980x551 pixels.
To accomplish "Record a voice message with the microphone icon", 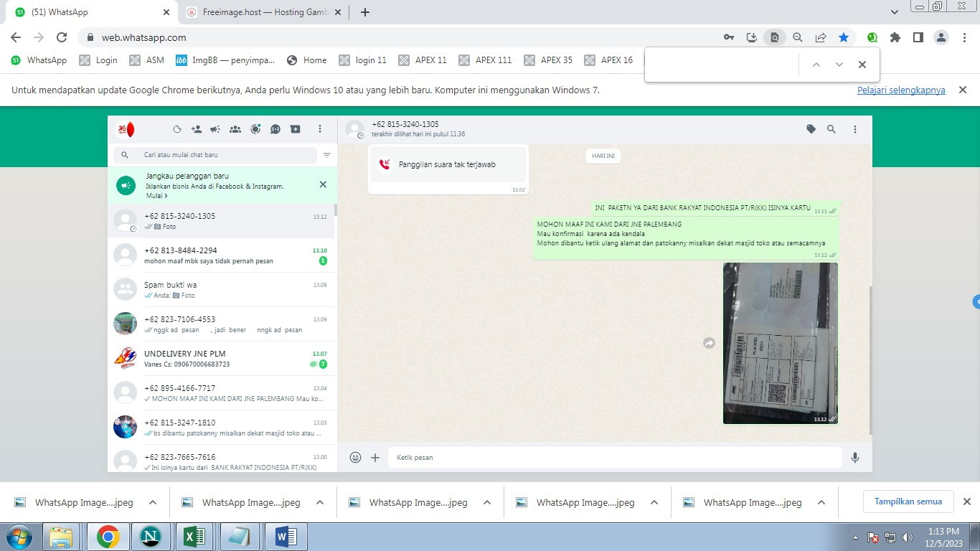I will pyautogui.click(x=855, y=457).
